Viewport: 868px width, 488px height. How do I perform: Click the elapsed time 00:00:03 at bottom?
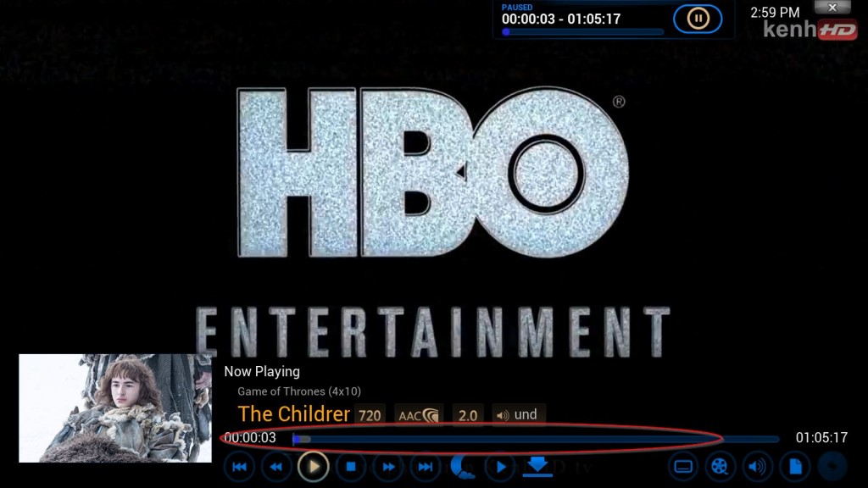250,438
